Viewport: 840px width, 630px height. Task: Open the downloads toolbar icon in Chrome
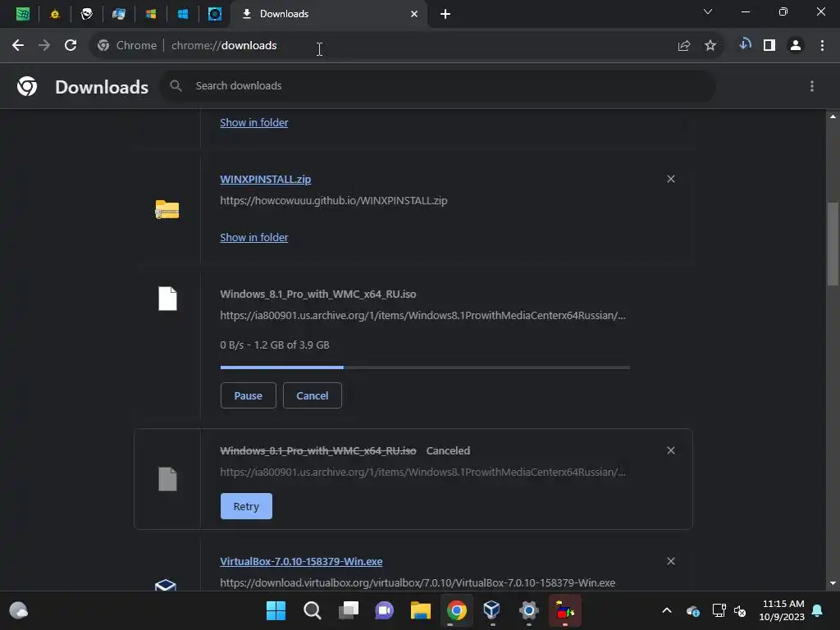point(745,44)
